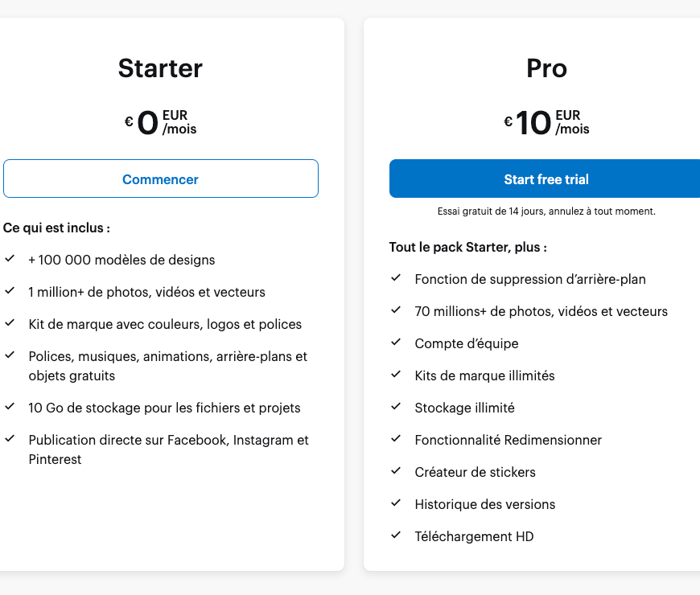Click the €0 EUR/mois price
The height and width of the screenshot is (595, 700).
click(x=160, y=122)
